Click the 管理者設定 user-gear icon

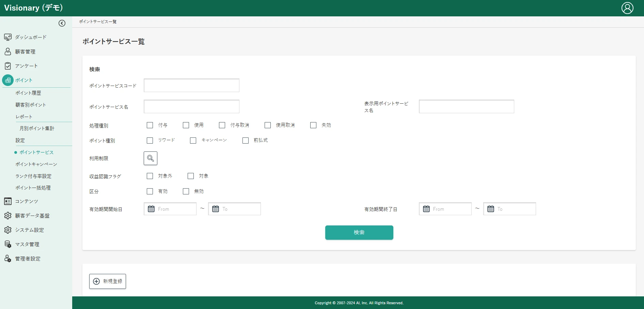click(x=8, y=259)
